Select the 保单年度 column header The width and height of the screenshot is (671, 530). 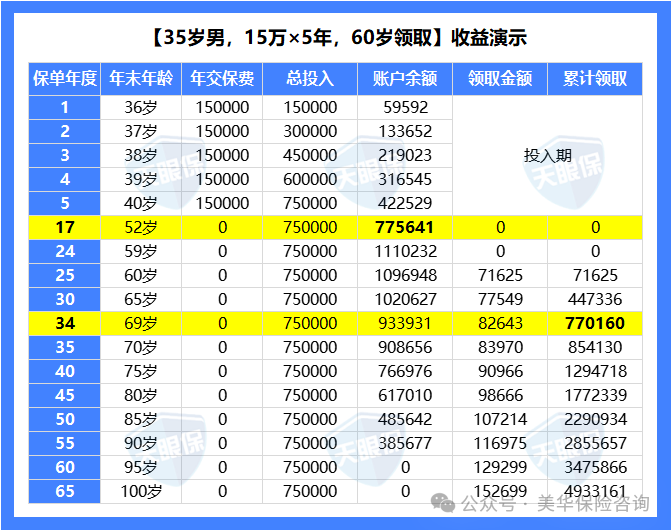point(65,79)
